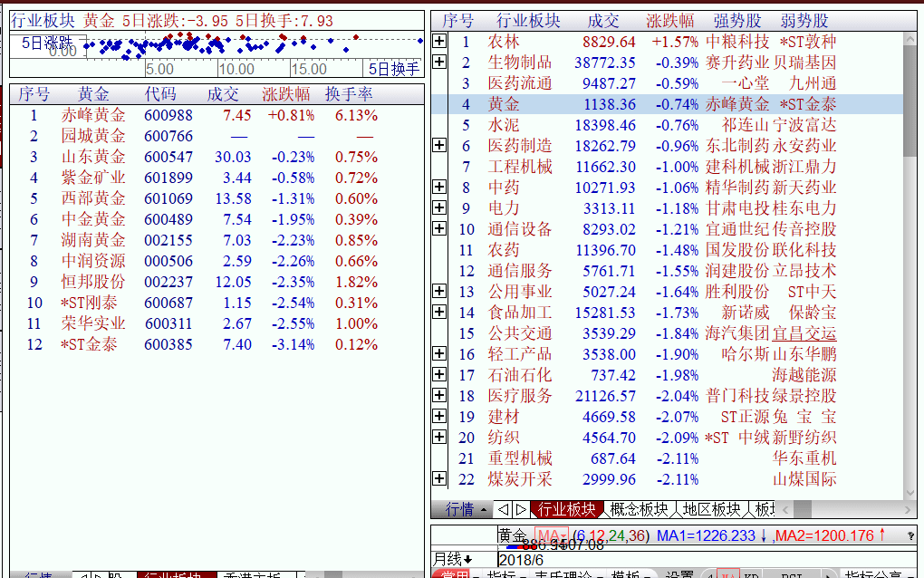
Task: Expand the 中药 sector row
Action: [439, 187]
